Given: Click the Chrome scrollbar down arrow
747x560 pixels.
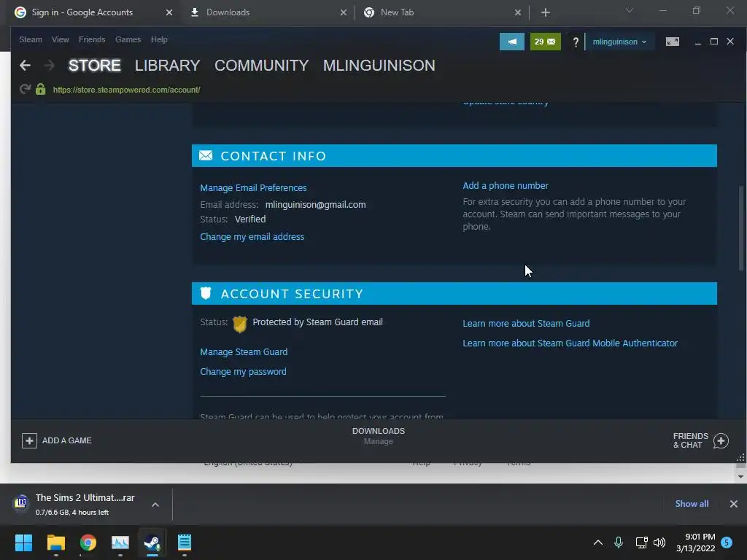Looking at the screenshot, I should pos(740,476).
